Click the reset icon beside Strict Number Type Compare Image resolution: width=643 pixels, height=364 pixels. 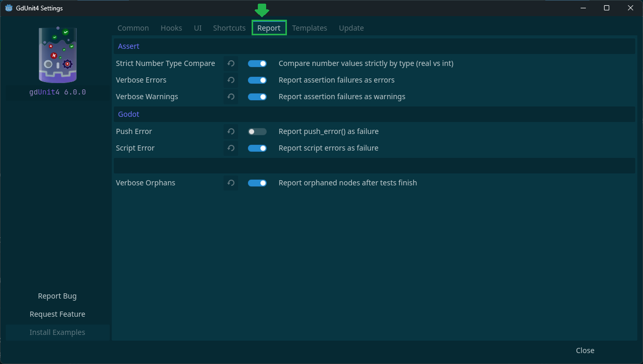click(231, 63)
